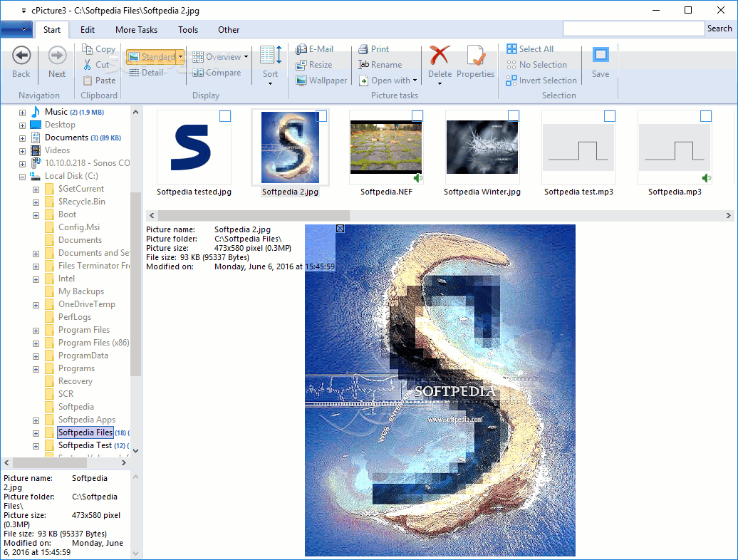Click in the search input field
The height and width of the screenshot is (560, 738).
click(633, 28)
